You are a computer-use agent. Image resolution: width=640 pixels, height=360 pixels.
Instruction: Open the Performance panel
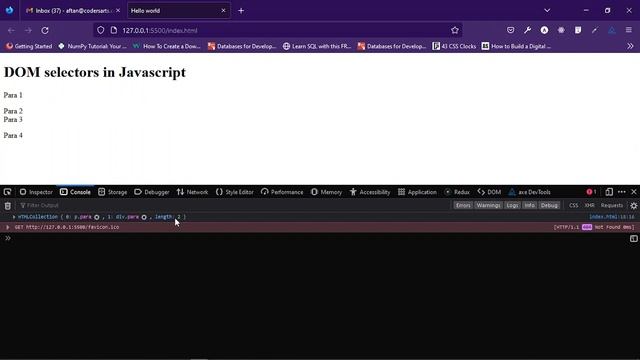click(x=282, y=192)
